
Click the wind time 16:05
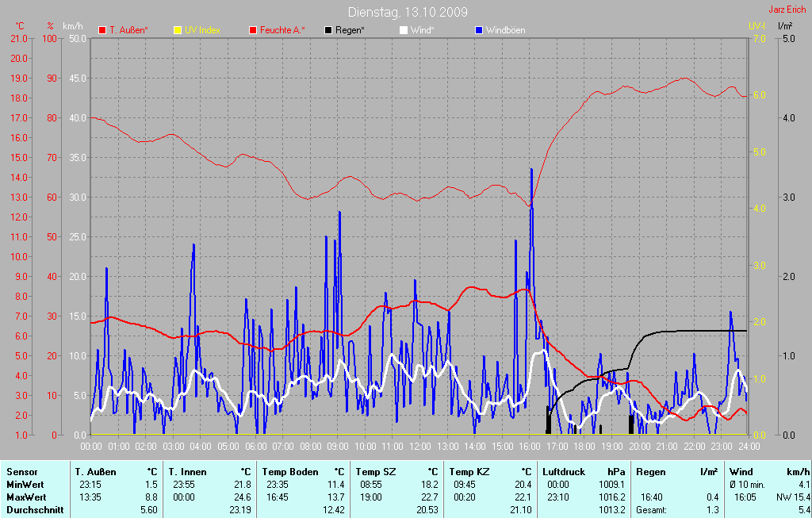click(x=745, y=497)
